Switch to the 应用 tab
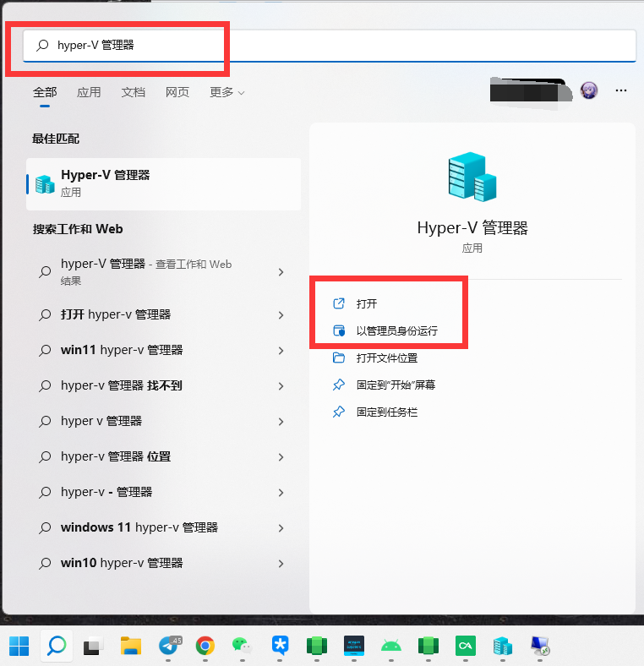 coord(89,92)
